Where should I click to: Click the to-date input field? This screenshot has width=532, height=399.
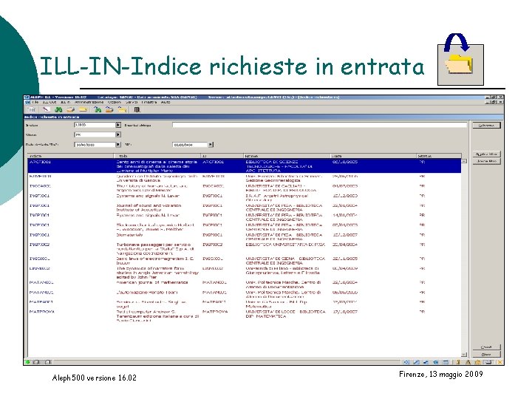(x=190, y=145)
